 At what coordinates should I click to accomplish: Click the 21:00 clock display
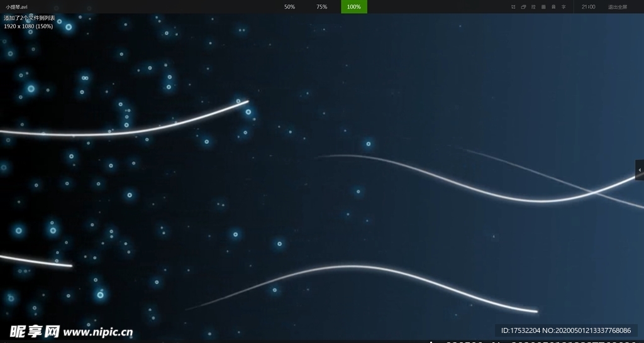tap(588, 7)
